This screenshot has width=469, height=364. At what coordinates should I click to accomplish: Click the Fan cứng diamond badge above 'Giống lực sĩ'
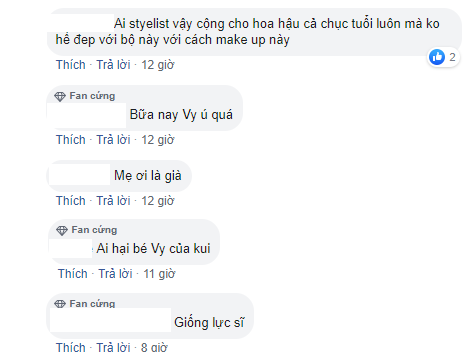coord(60,304)
